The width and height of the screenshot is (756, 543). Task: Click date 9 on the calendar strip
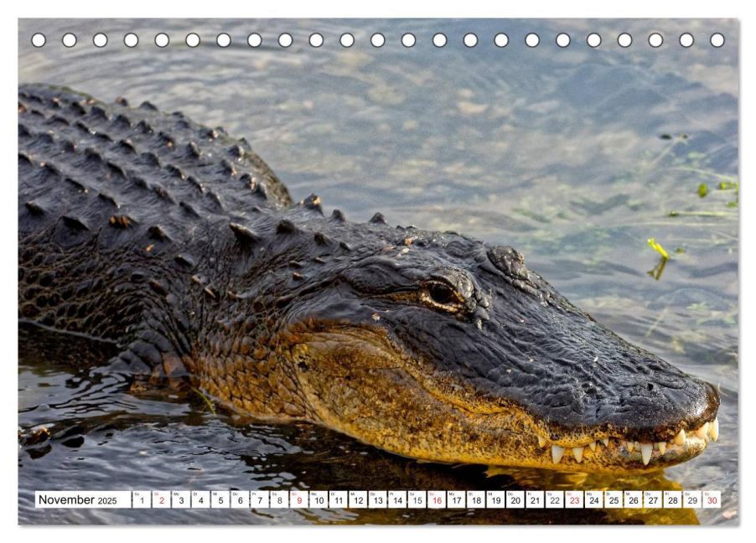coord(298,500)
